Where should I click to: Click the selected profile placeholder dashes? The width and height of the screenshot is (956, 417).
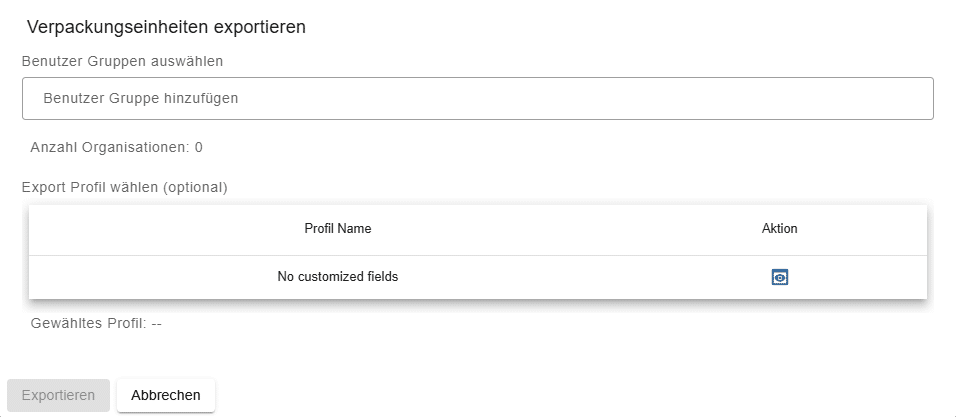157,323
